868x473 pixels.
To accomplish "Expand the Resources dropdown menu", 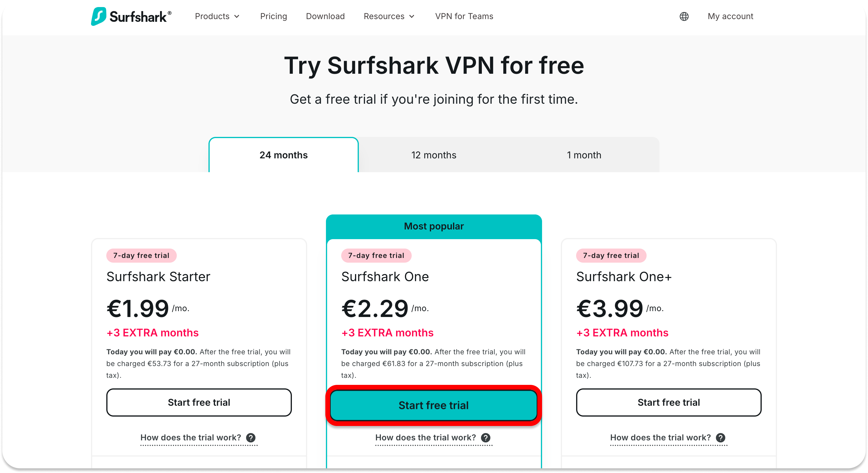I will point(389,16).
